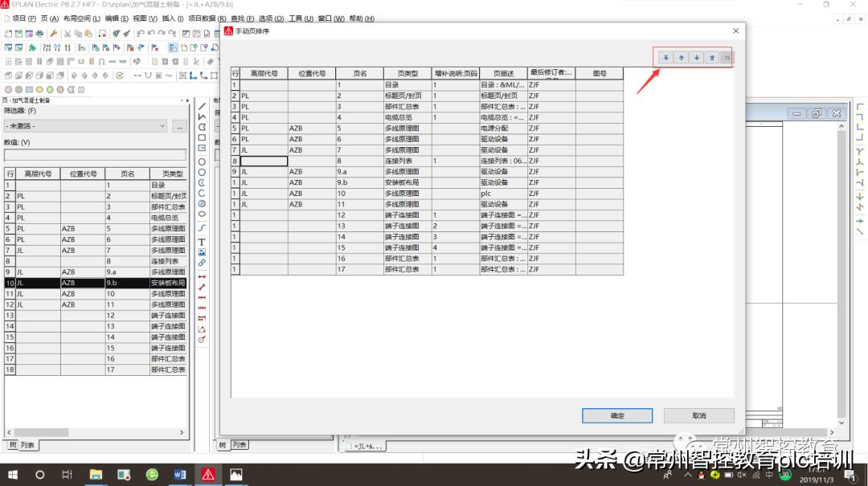Click the delete selection red X icon
868x486 pixels.
coord(102,34)
